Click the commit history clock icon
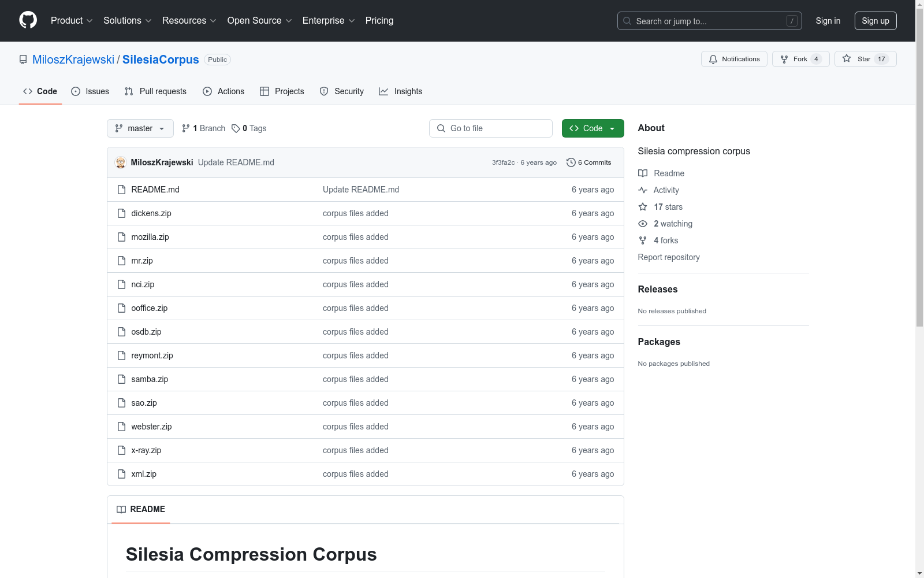Viewport: 924px width, 578px height. click(571, 162)
